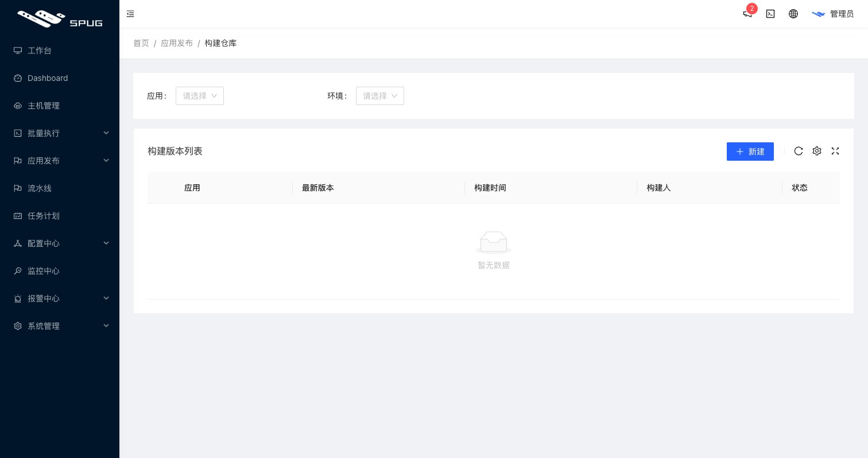Click the SPUG logo
The image size is (868, 458).
click(x=60, y=18)
